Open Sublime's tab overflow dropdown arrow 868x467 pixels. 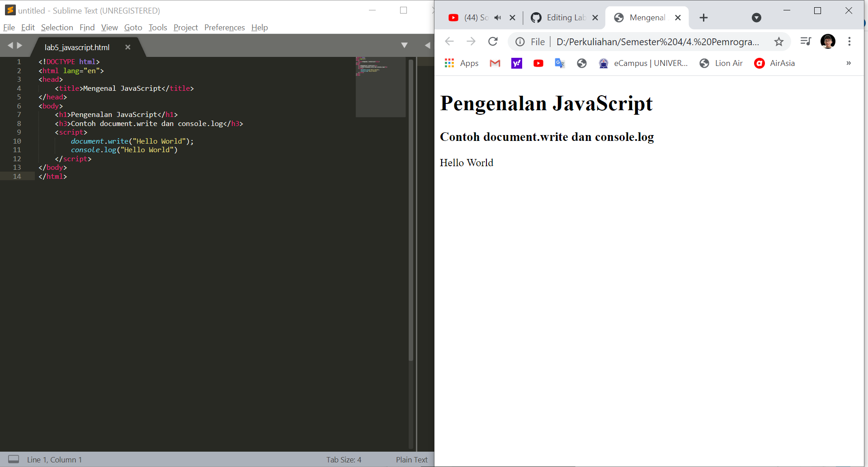pos(405,45)
